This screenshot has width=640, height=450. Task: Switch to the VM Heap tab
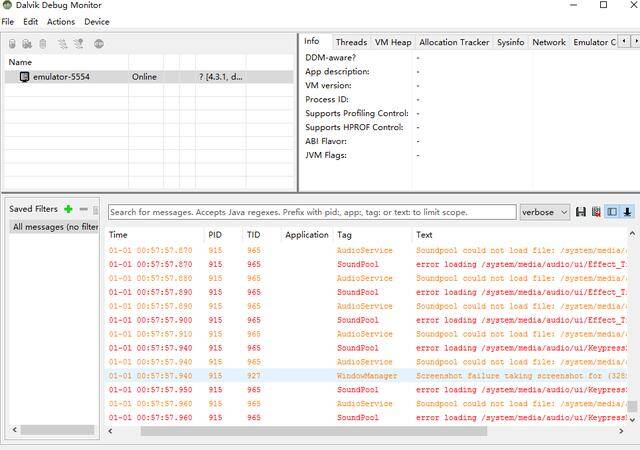coord(393,42)
